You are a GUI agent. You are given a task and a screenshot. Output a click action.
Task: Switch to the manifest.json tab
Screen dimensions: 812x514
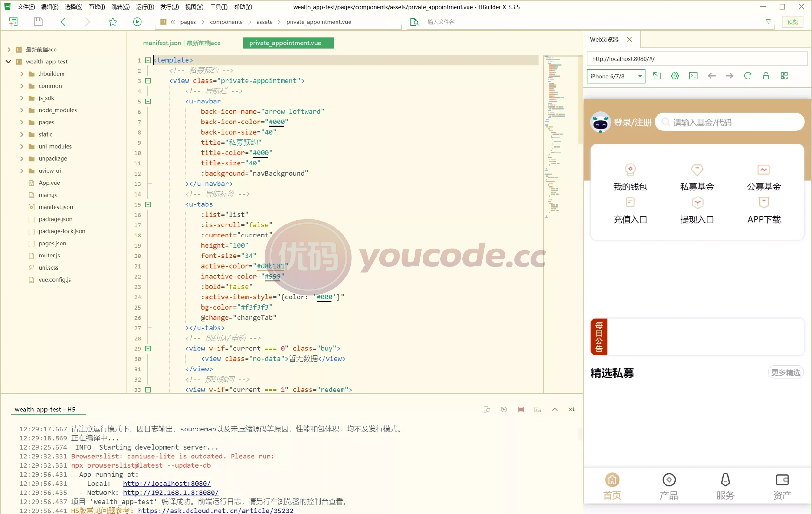point(182,43)
